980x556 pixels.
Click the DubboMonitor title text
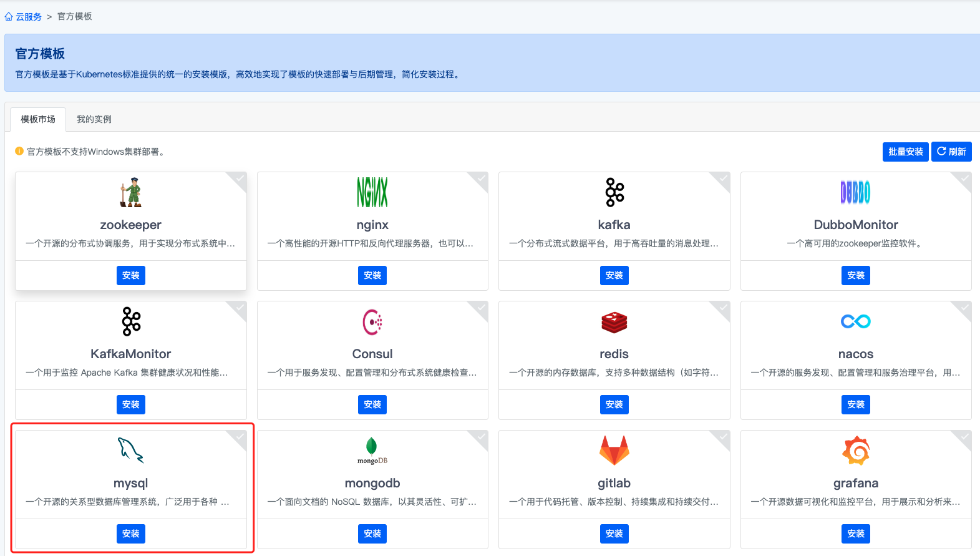click(856, 225)
